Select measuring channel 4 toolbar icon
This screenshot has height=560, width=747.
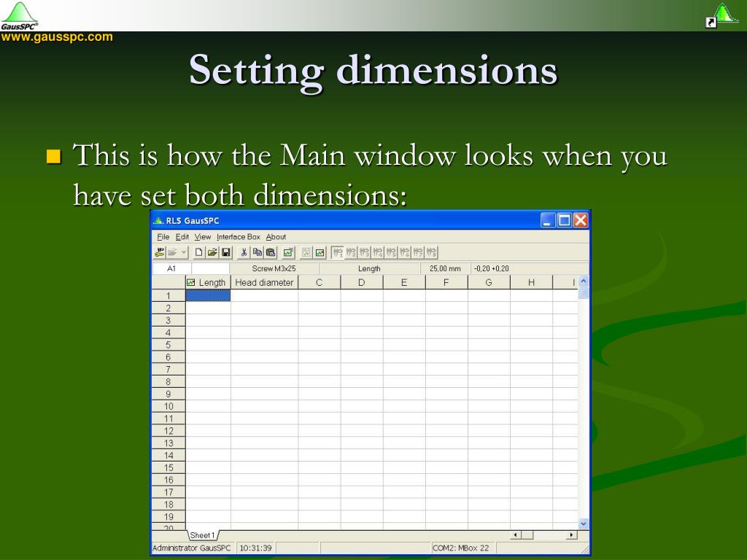pos(378,252)
